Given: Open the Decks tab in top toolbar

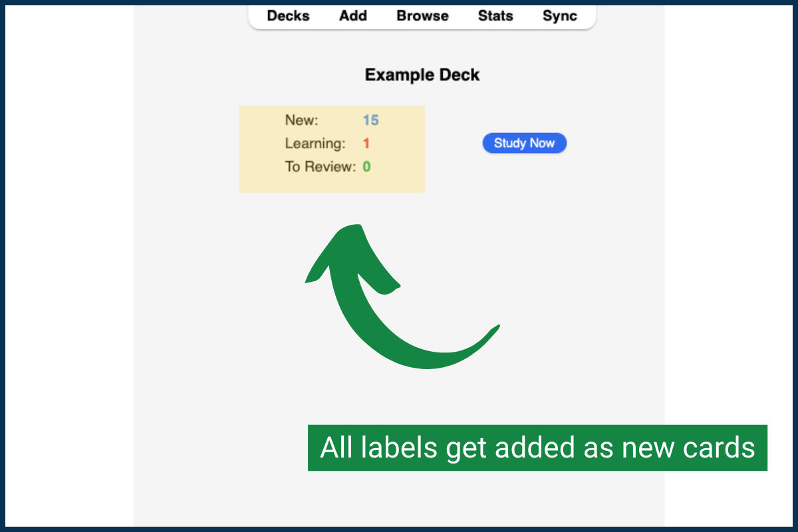Looking at the screenshot, I should (288, 16).
